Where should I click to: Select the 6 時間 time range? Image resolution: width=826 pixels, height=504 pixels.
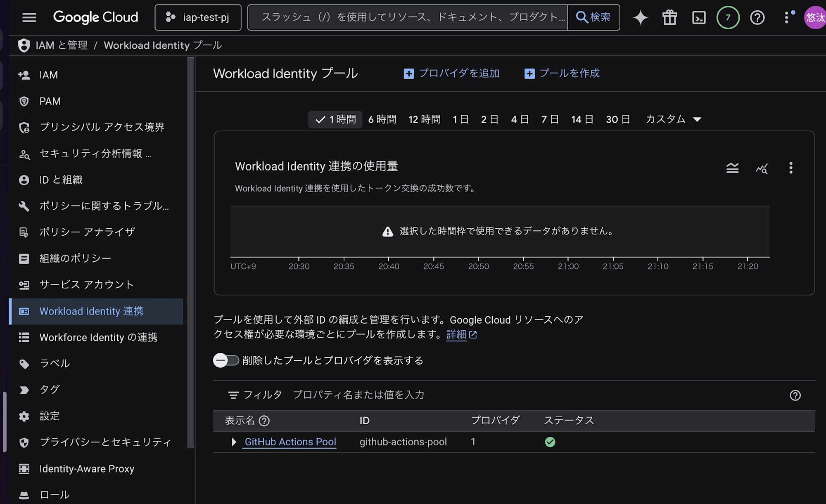[382, 119]
